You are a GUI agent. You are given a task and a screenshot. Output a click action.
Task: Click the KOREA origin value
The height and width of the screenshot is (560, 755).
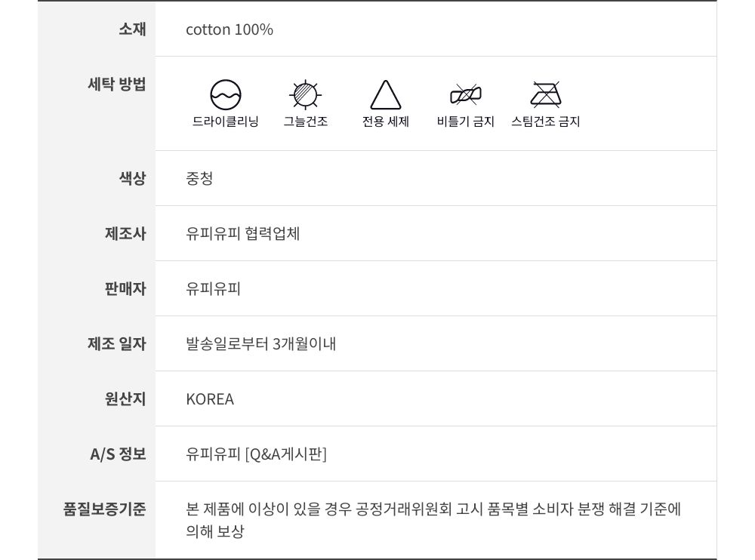tap(210, 399)
